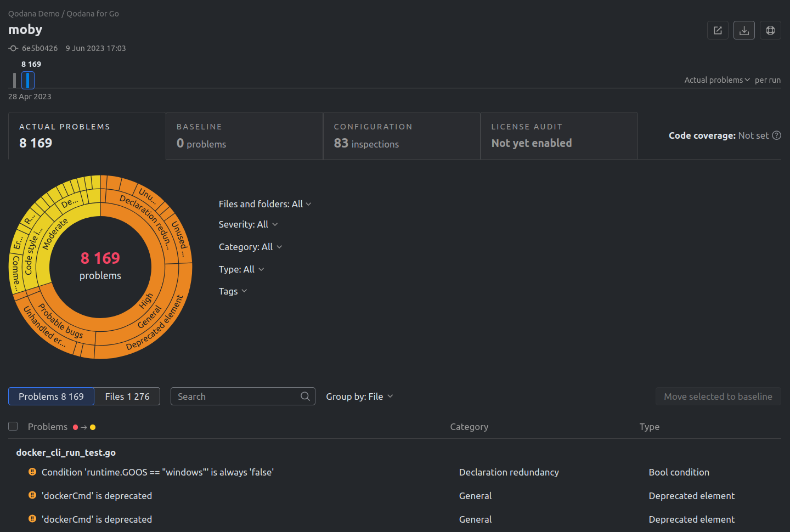Switch view to Problems 8 169
This screenshot has height=532, width=790.
click(x=51, y=397)
